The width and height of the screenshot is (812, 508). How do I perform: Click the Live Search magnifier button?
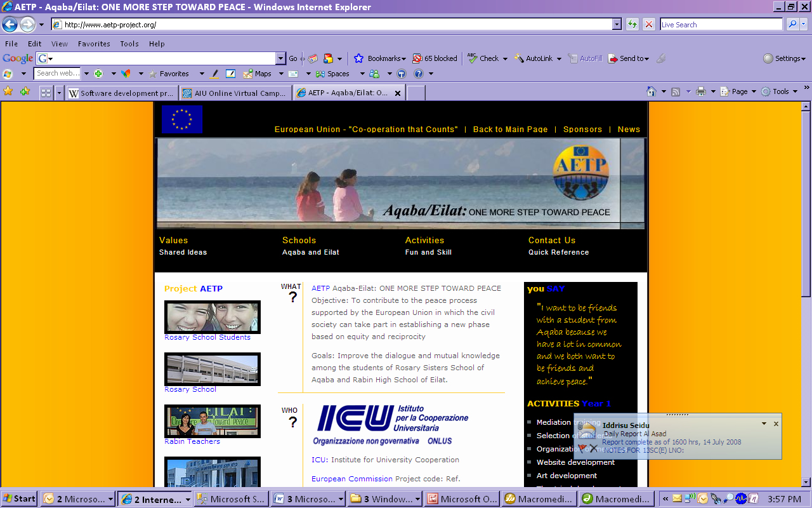[792, 24]
